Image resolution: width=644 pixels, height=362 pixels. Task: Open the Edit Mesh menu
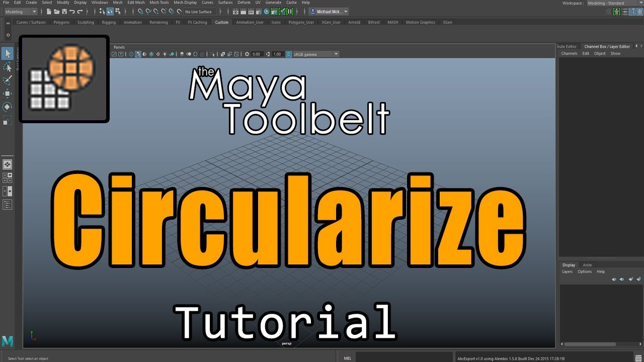(x=136, y=3)
